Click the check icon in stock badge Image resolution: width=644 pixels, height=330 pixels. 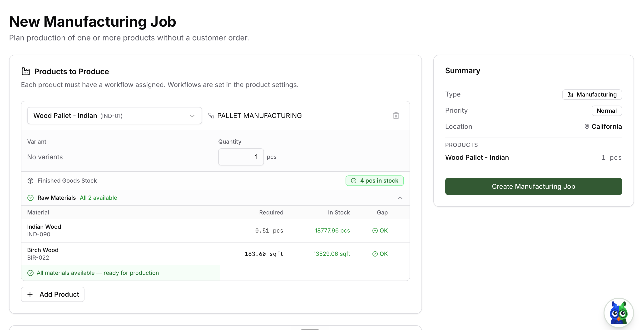[353, 181]
